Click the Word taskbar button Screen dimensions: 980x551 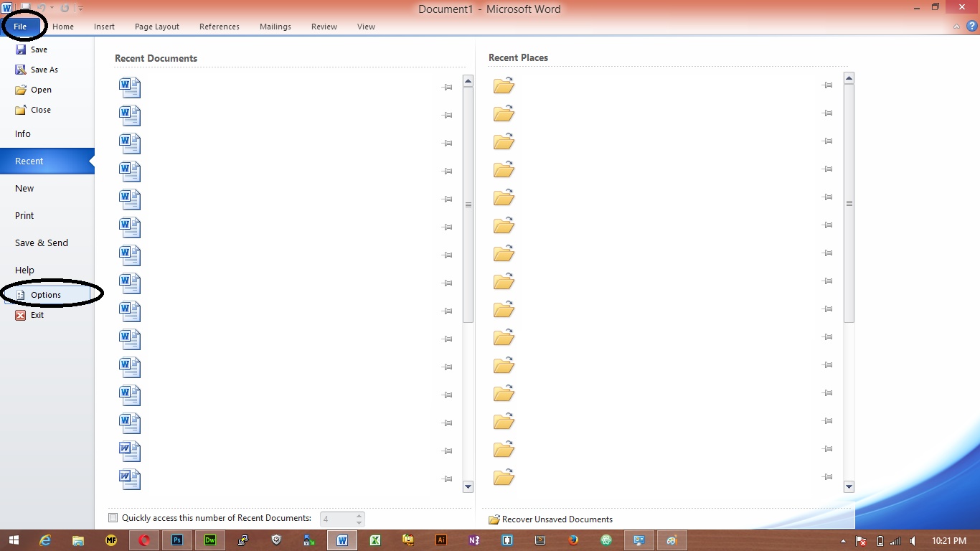[x=342, y=540]
